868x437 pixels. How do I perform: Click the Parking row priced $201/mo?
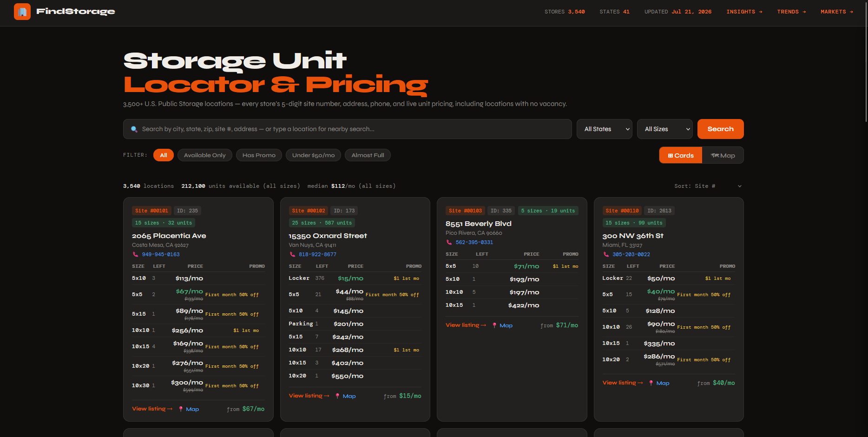point(355,324)
